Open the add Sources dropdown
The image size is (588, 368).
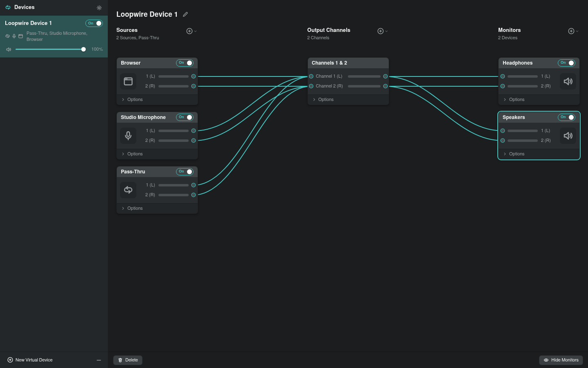(192, 31)
